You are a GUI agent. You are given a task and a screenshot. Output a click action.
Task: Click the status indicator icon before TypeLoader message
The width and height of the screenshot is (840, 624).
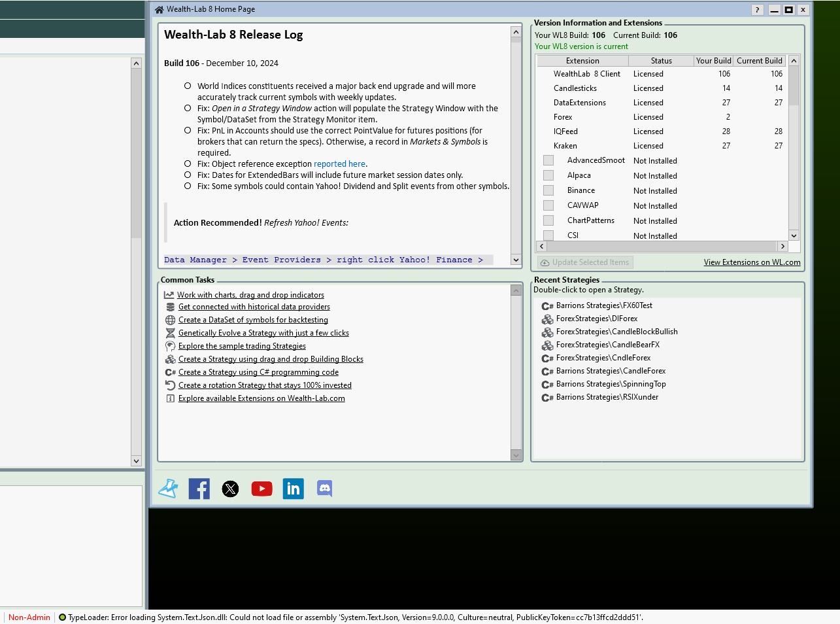point(63,617)
